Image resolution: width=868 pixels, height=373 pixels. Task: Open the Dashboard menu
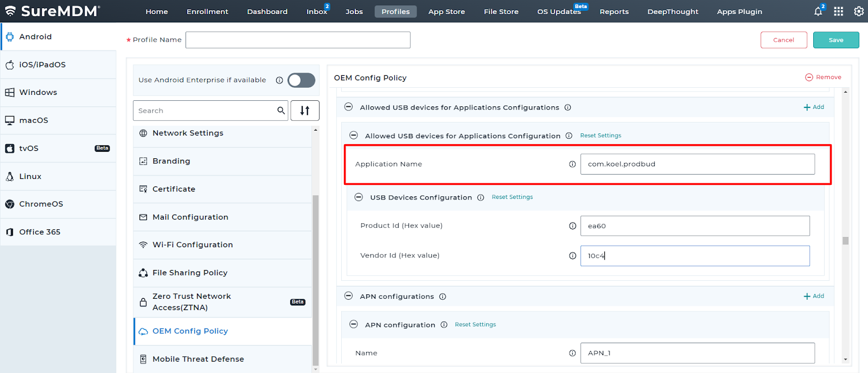[267, 11]
